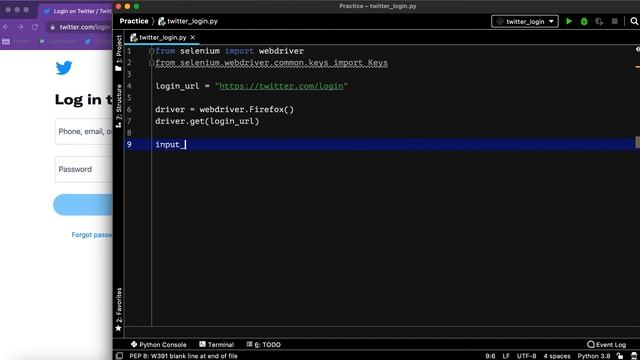Image resolution: width=640 pixels, height=360 pixels.
Task: Click twitter_login.py in the breadcrumb bar
Action: pos(188,21)
